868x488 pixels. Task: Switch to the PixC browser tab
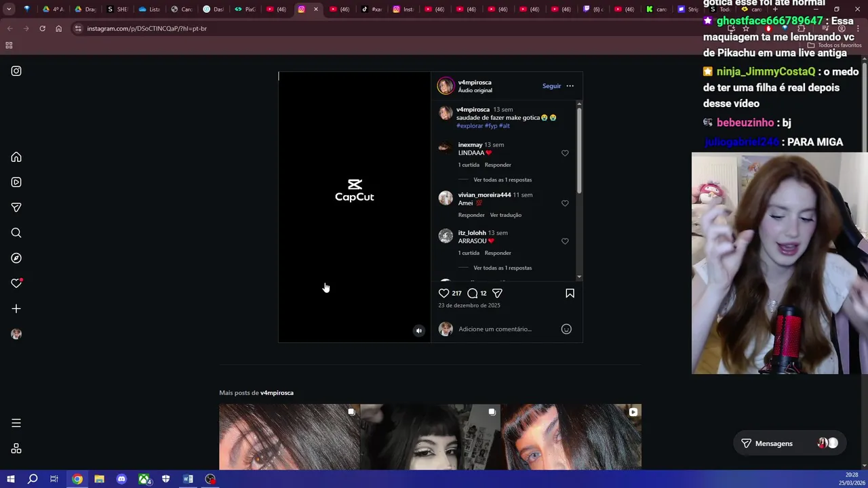(x=245, y=9)
